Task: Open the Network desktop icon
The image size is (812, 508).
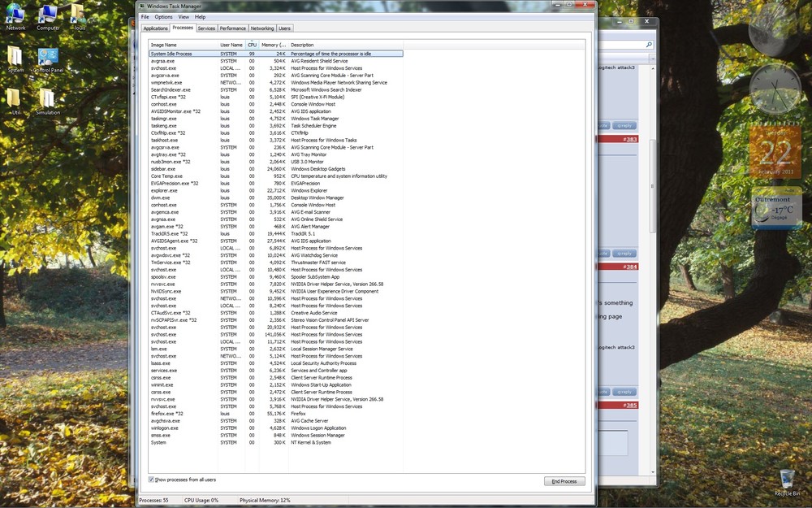Action: coord(15,14)
